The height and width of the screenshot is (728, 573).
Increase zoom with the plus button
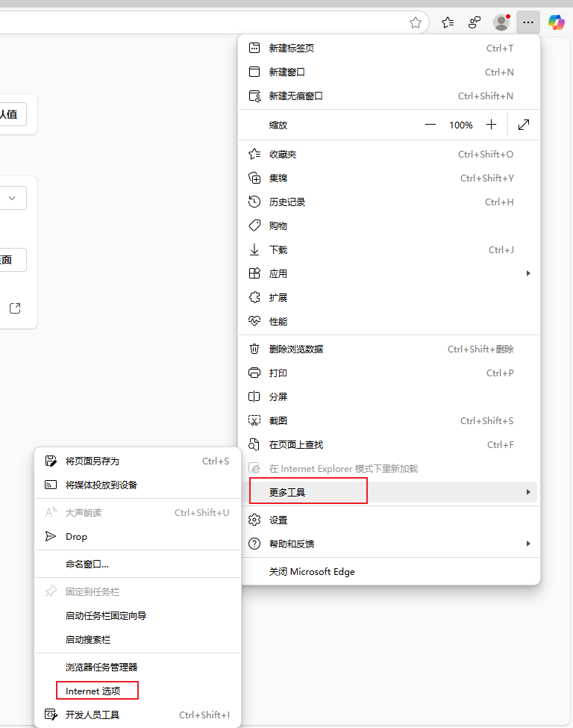coord(491,125)
